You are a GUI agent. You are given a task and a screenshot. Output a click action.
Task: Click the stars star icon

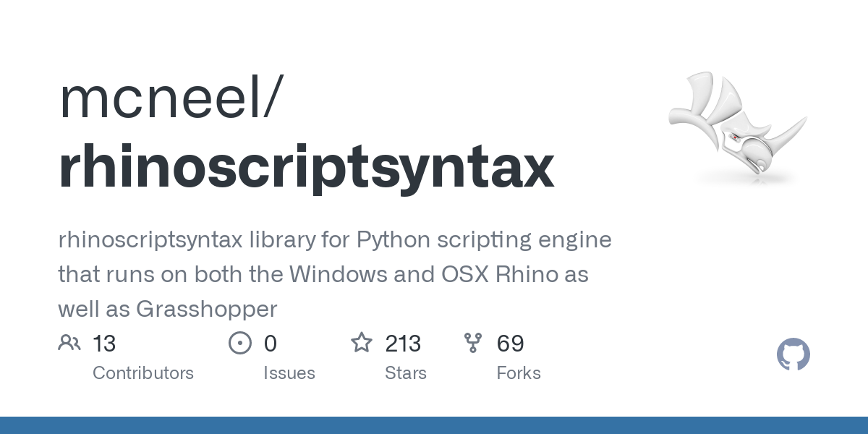pos(362,342)
